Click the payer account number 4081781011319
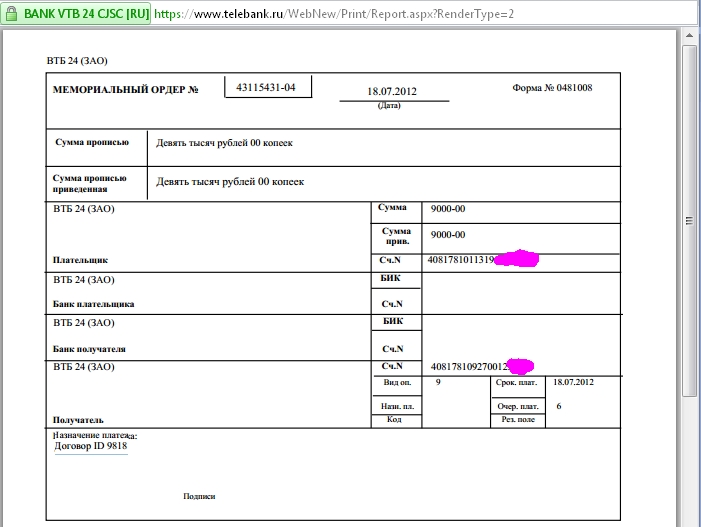The image size is (701, 527). tap(460, 260)
